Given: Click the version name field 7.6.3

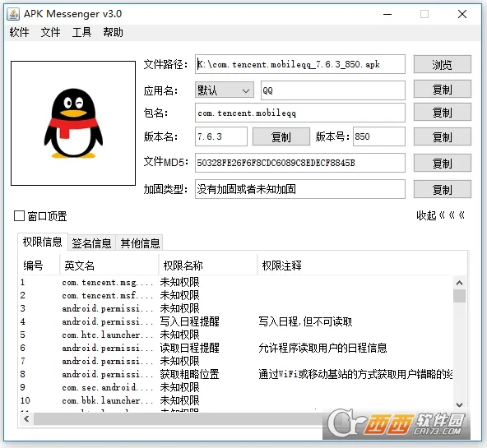Looking at the screenshot, I should pyautogui.click(x=221, y=136).
